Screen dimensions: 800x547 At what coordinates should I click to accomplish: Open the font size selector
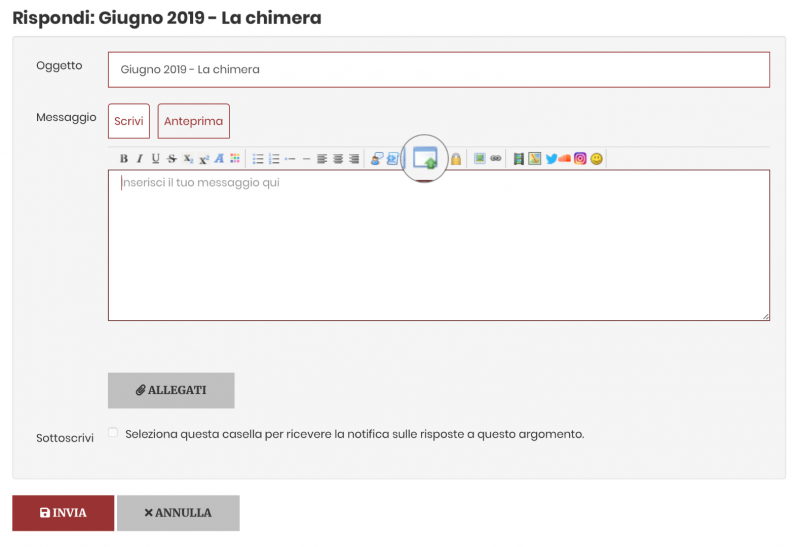point(219,159)
